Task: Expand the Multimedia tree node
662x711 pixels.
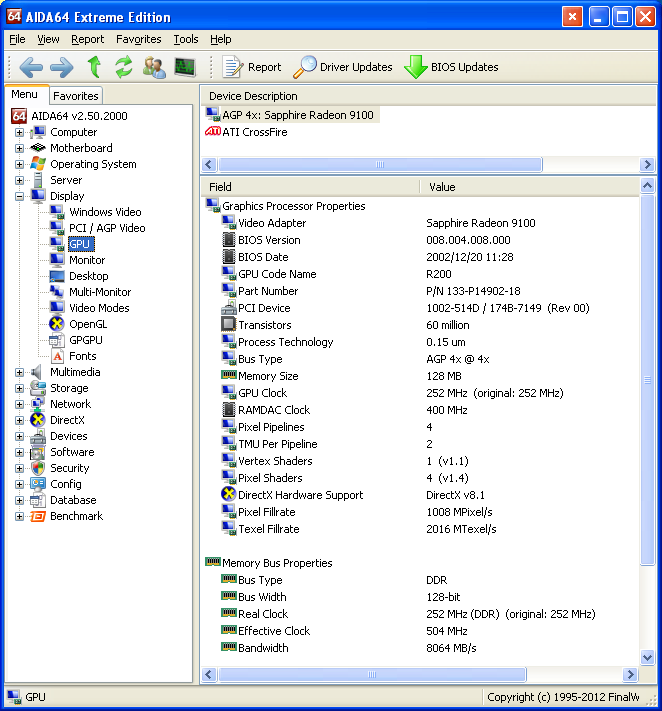Action: coord(19,372)
